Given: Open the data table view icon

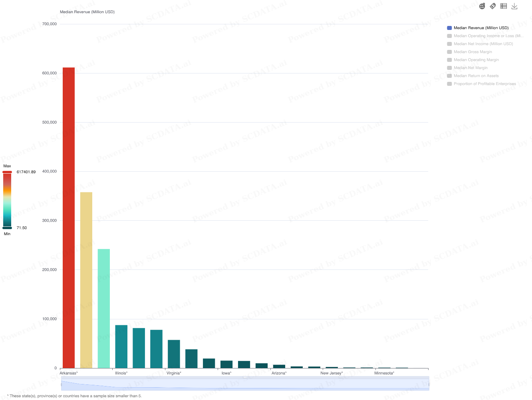Looking at the screenshot, I should click(x=504, y=6).
